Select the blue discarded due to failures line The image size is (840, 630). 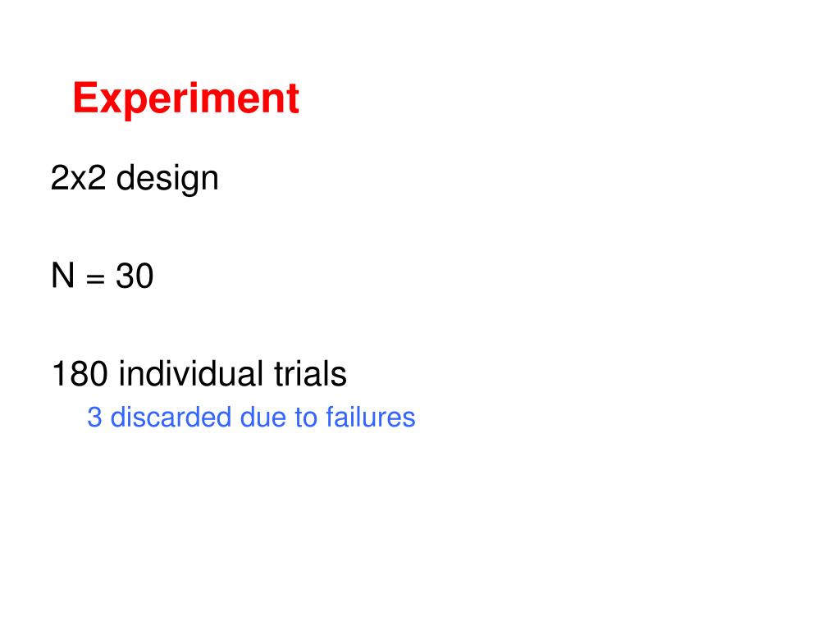coord(251,418)
